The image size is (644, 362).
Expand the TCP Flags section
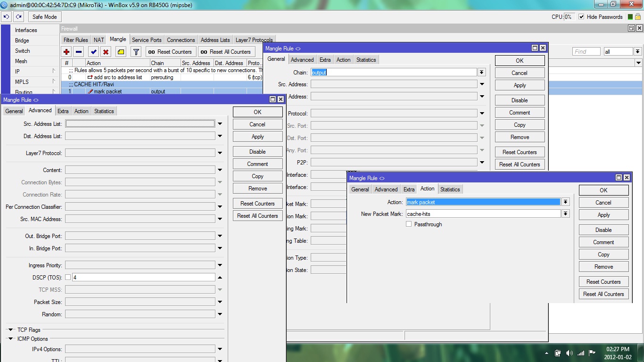coord(10,330)
